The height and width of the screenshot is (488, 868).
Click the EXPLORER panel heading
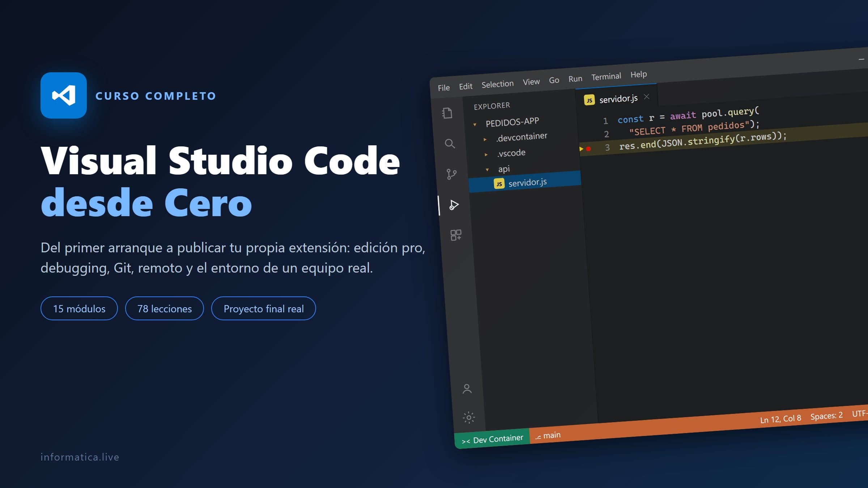click(x=492, y=106)
